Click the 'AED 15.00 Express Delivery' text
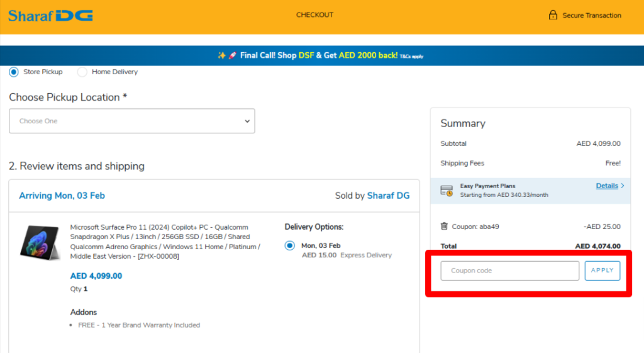Image resolution: width=644 pixels, height=353 pixels. click(347, 255)
